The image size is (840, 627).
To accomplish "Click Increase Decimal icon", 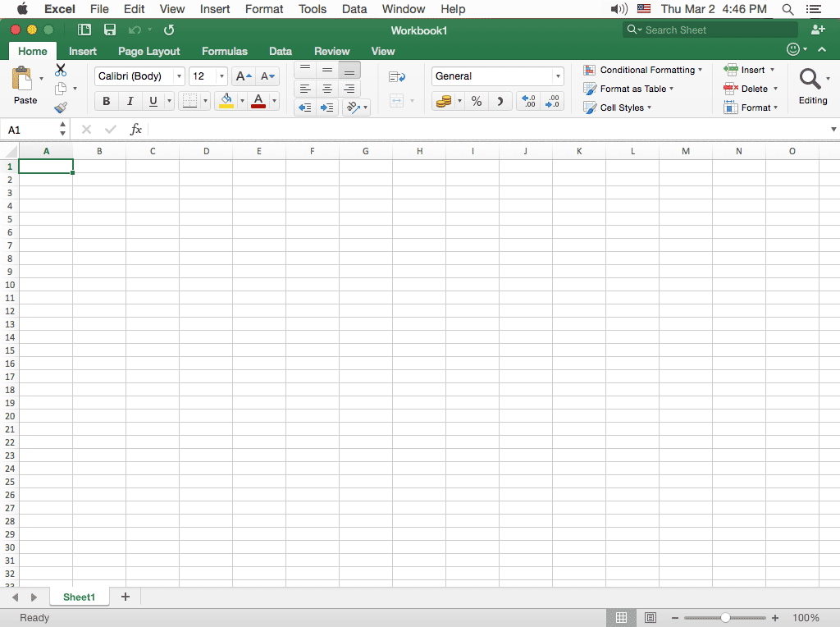I will click(528, 101).
